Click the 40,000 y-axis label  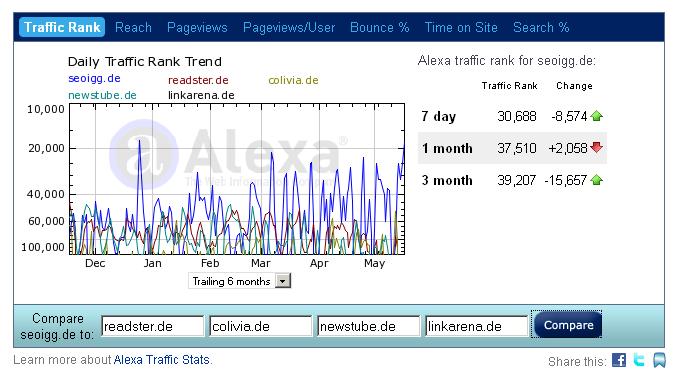[x=46, y=194]
